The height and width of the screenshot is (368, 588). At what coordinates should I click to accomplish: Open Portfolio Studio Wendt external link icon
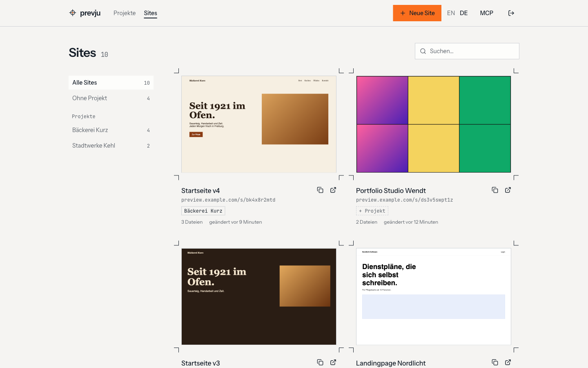(508, 190)
